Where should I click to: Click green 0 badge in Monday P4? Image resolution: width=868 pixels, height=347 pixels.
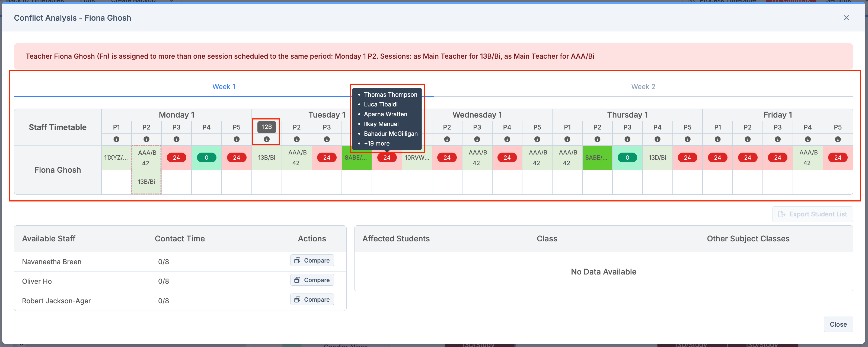tap(206, 157)
